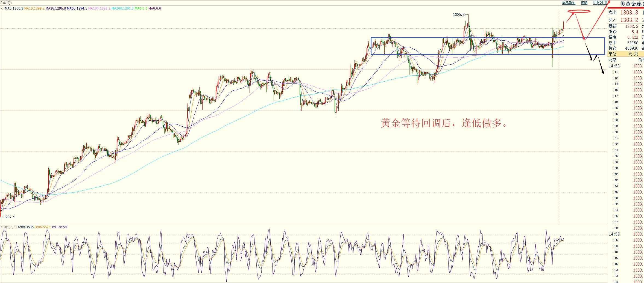Click the 持仓 open interest value 405930
Viewport: 644px width, 283px height.
pyautogui.click(x=632, y=48)
